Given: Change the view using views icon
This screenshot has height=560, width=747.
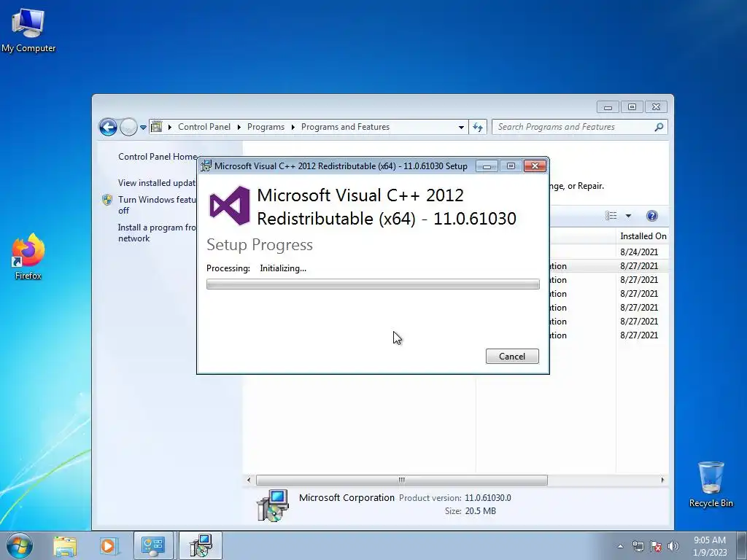Looking at the screenshot, I should coord(611,216).
